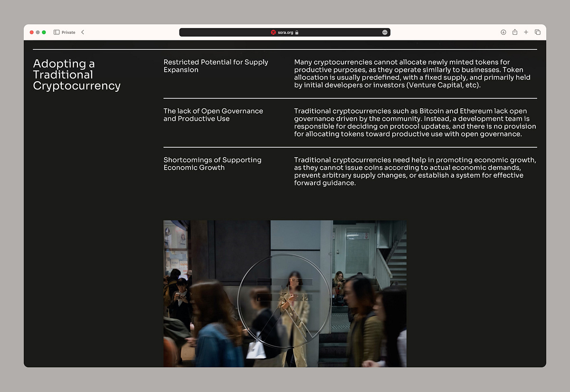
Task: Click the "Adopting a Traditional Cryptocurrency" heading
Action: pyautogui.click(x=76, y=75)
